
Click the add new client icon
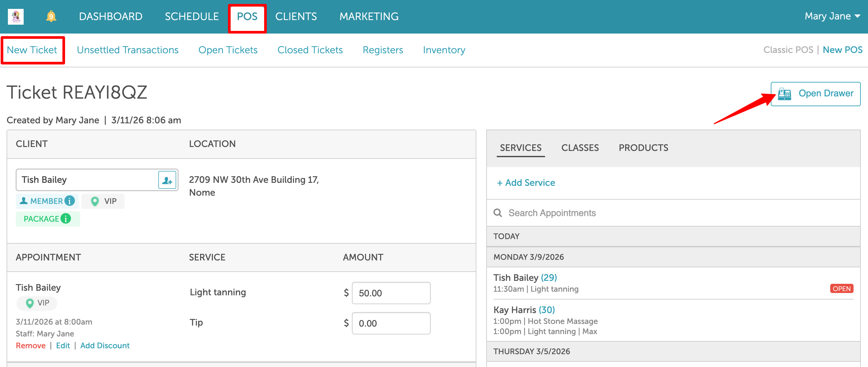[x=167, y=180]
